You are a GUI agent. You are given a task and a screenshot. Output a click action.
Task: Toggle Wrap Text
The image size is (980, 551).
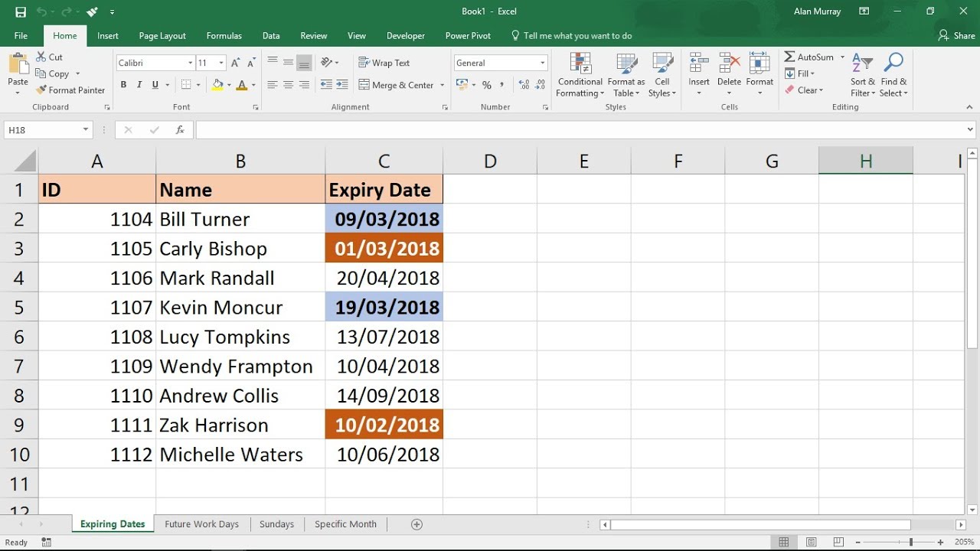384,63
